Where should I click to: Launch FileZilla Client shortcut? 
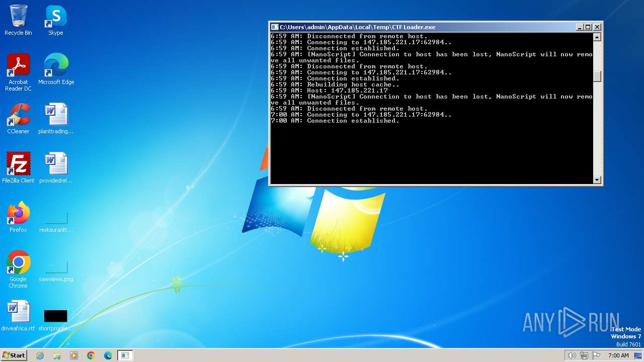[18, 168]
